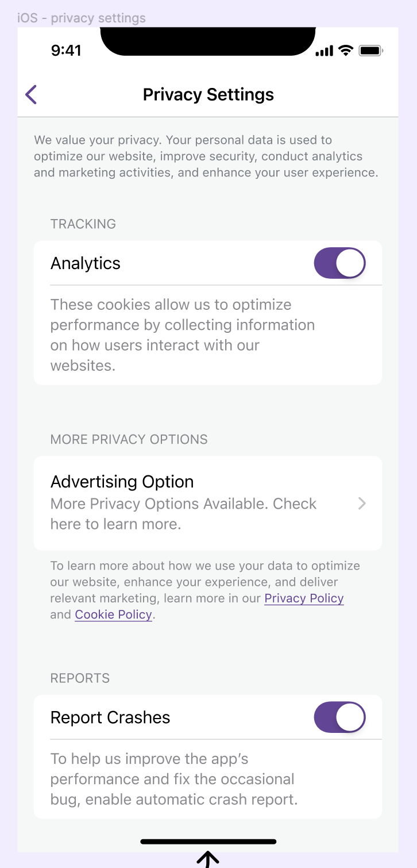Tap the TRACKING section label

[83, 224]
